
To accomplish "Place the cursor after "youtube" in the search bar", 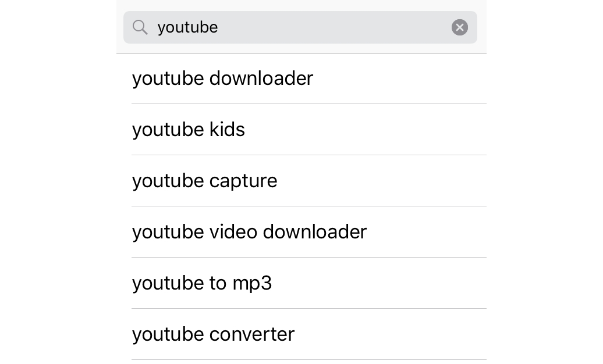I will coord(219,27).
